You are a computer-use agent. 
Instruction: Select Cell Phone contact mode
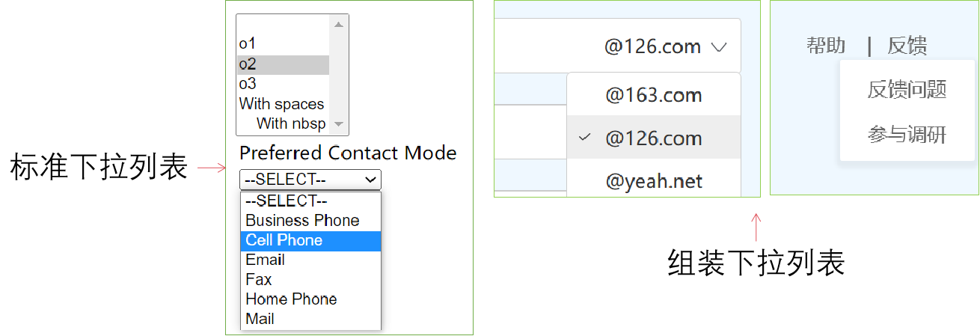pos(284,240)
